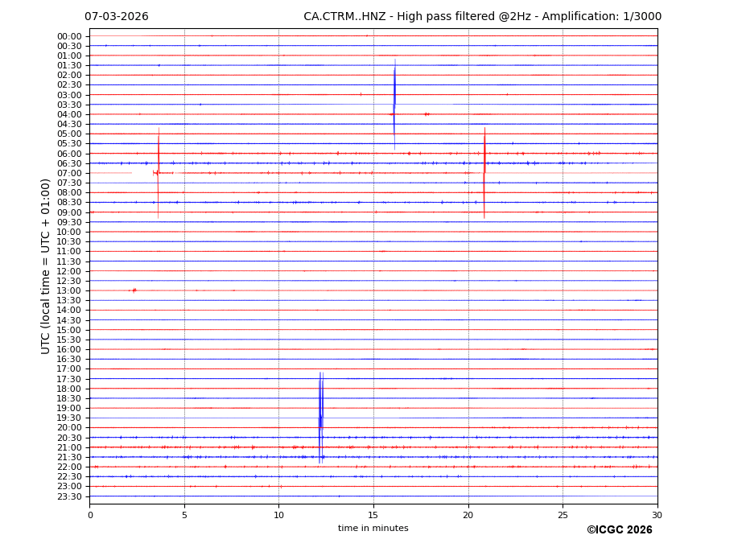Click the 0 tick on the x-axis
Screen dimensions: 746x560
coord(89,515)
